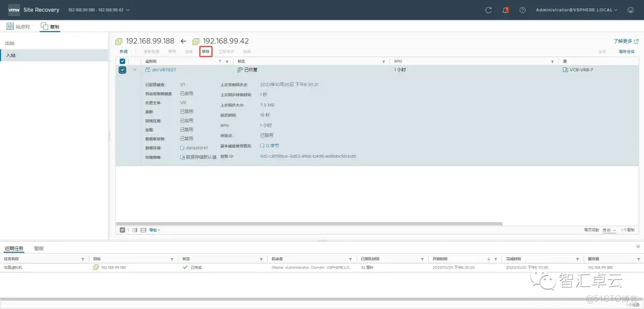
Task: Click the 清除选择 button
Action: click(x=627, y=52)
